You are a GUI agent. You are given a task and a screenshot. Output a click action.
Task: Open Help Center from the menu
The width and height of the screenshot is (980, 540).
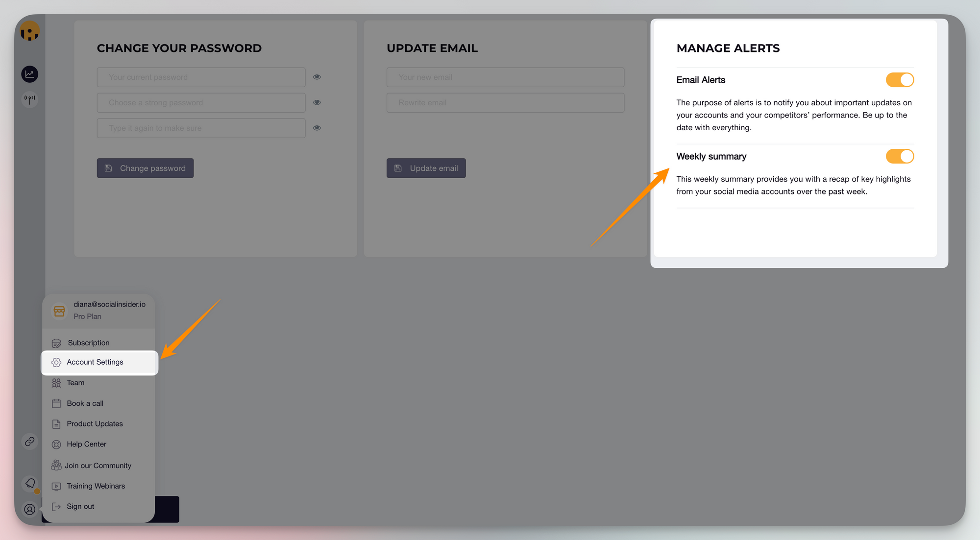[x=86, y=444]
